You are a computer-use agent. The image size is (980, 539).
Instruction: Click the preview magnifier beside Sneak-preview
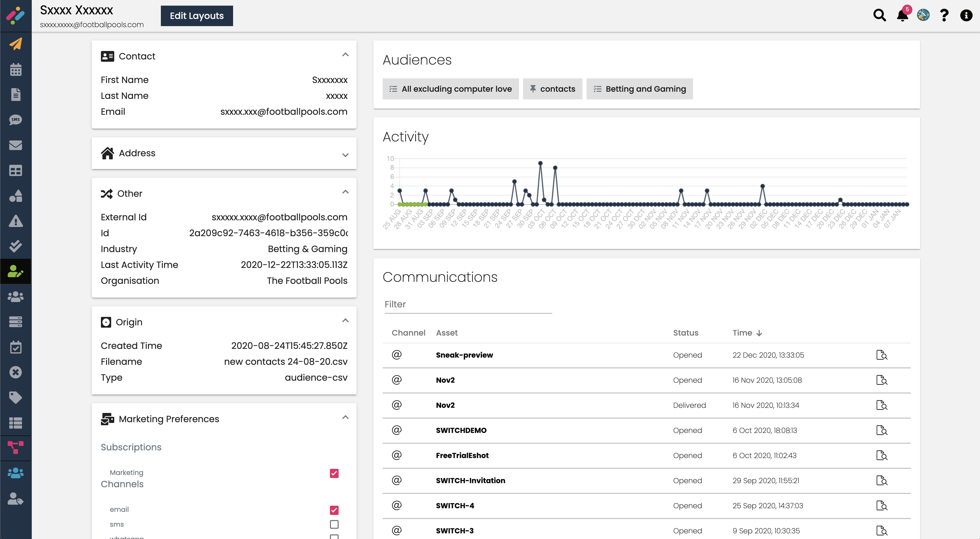[x=882, y=355]
